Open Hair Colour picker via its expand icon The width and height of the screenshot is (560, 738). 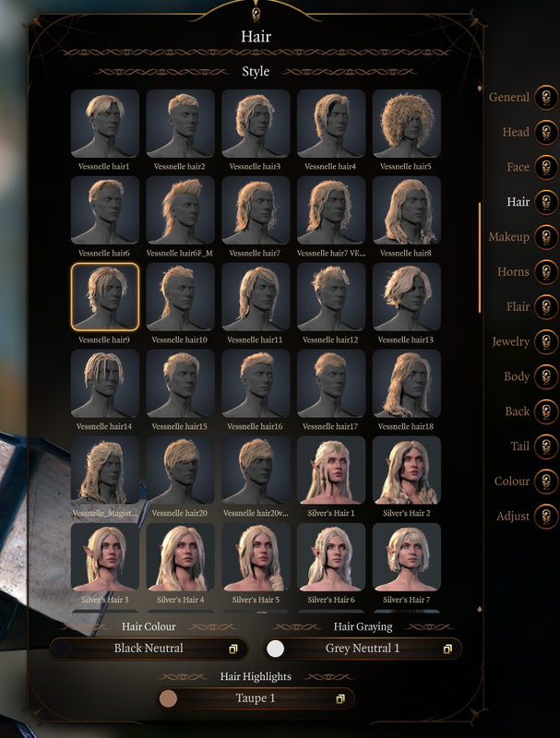(x=232, y=649)
